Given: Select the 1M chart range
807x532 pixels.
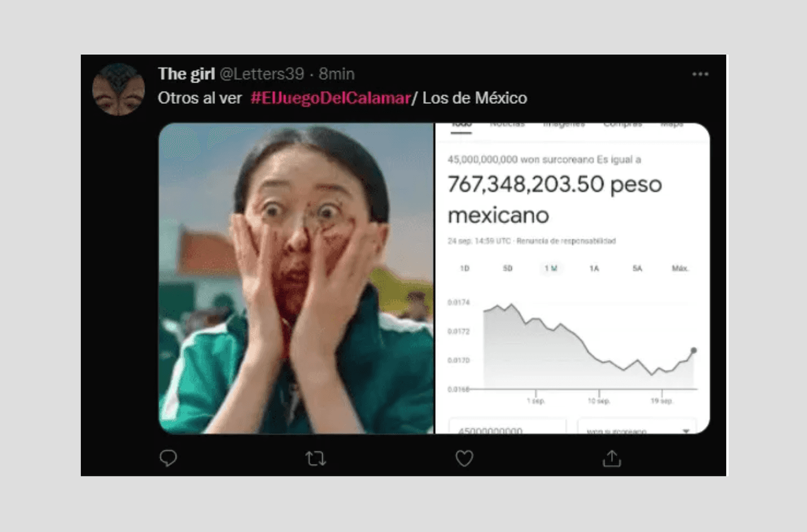Looking at the screenshot, I should [551, 269].
